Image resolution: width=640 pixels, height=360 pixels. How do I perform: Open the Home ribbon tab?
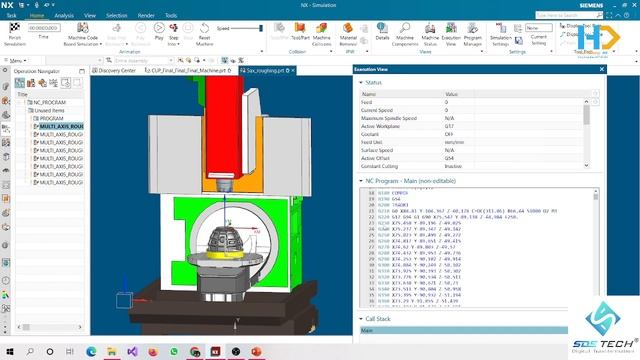pyautogui.click(x=37, y=16)
